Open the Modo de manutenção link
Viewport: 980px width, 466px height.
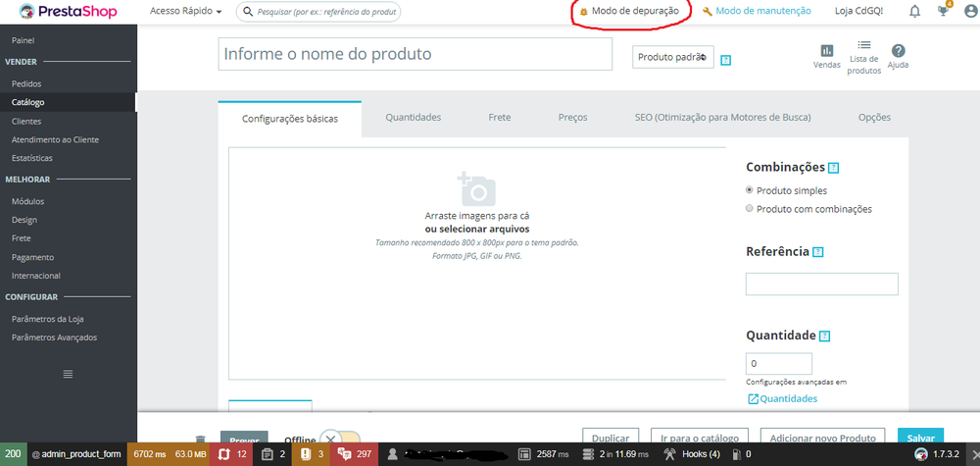coord(763,11)
